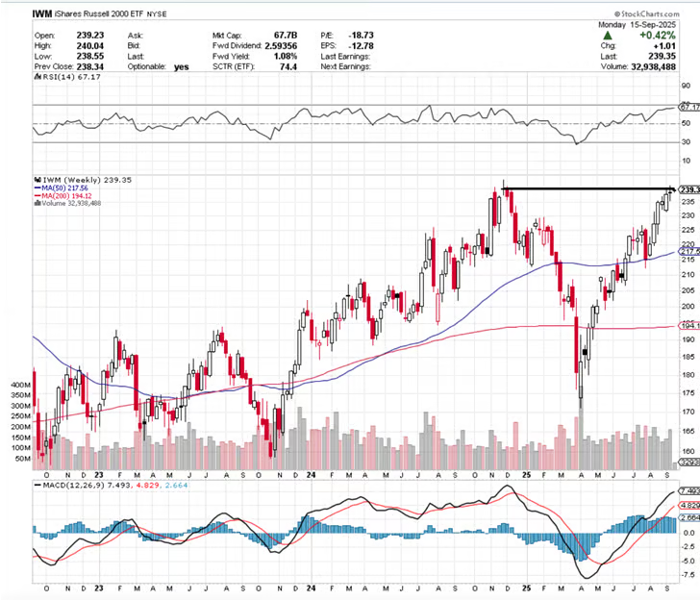Click the 'Volume 32,938,488' legend entry
The image size is (700, 601).
(x=71, y=203)
